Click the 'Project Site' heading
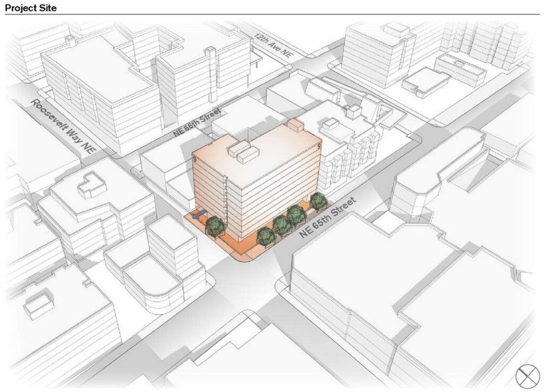Image resolution: width=544 pixels, height=392 pixels. pos(30,8)
